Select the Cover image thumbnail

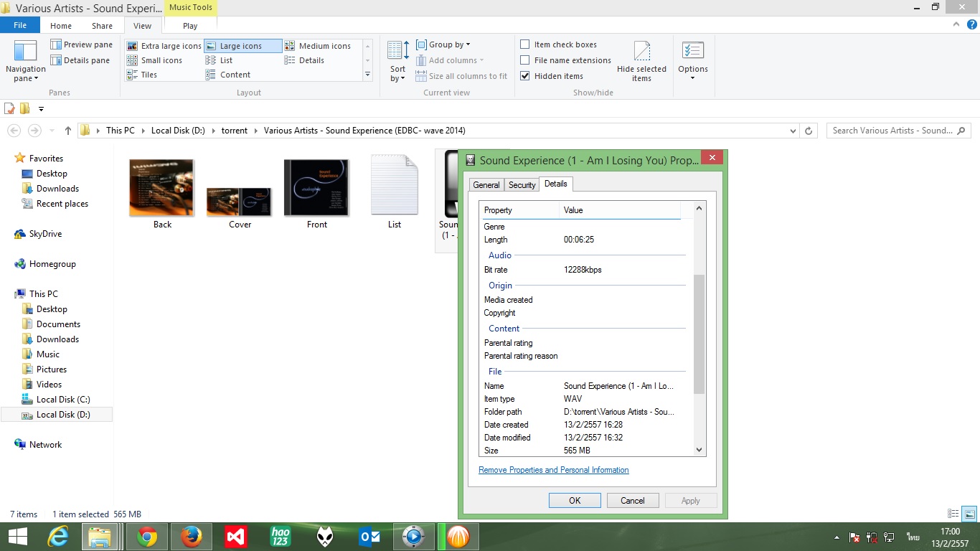pos(240,202)
